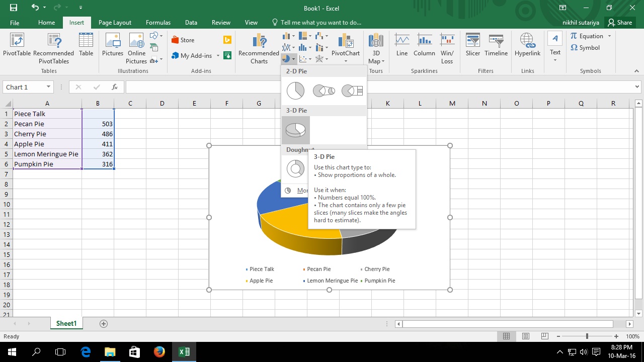
Task: Expand the Text group dropdown
Action: [555, 60]
